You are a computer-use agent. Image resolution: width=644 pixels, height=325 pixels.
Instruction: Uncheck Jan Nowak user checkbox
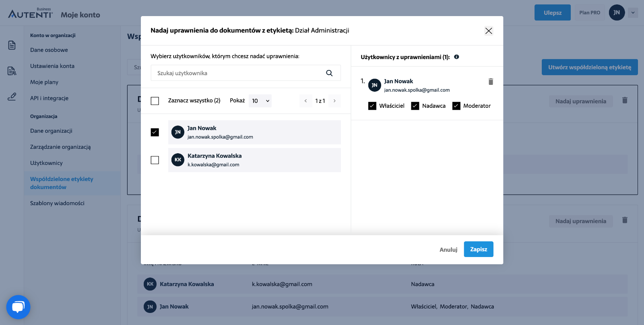(155, 132)
